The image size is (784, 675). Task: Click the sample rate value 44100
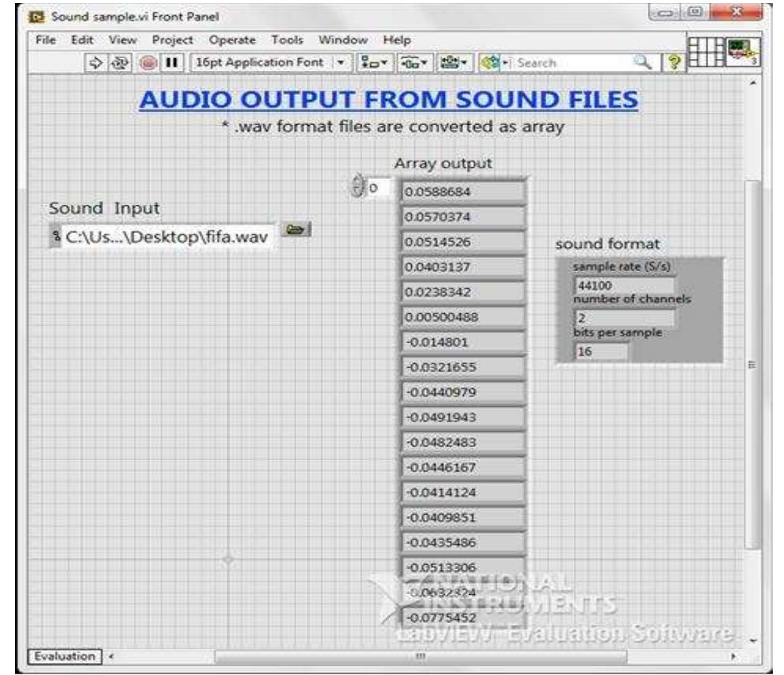coord(624,286)
